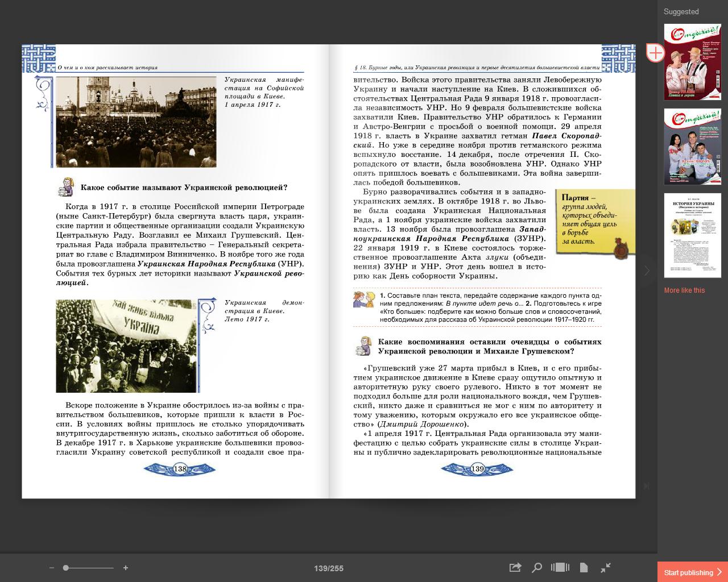Click page number 138 ornament
This screenshot has height=582, width=728.
[180, 469]
